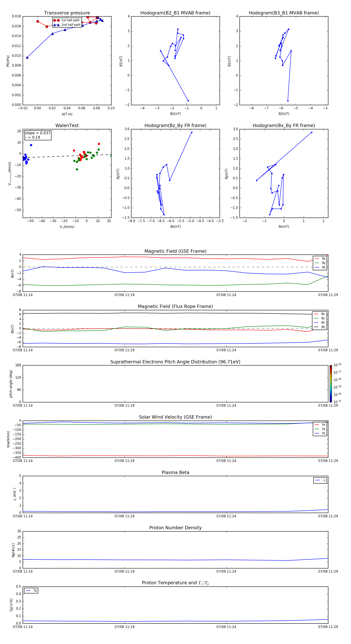Click the 'WalenTest' plot title

pos(67,125)
